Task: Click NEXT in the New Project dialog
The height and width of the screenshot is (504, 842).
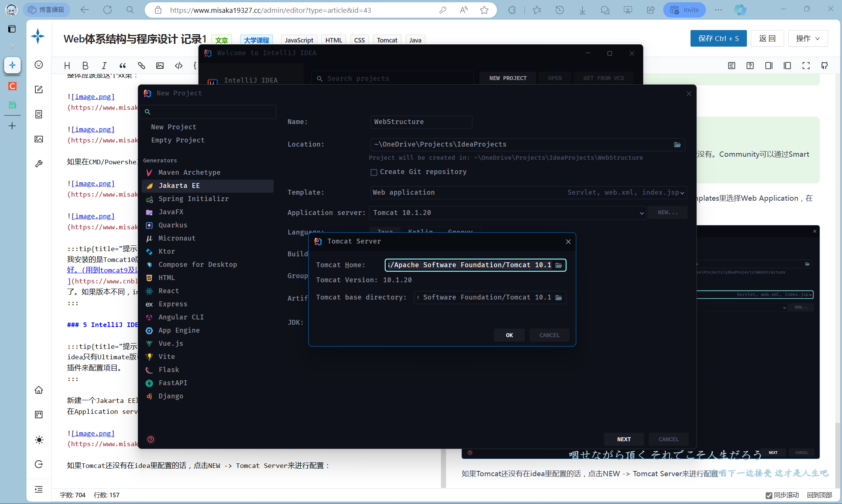Action: (624, 439)
